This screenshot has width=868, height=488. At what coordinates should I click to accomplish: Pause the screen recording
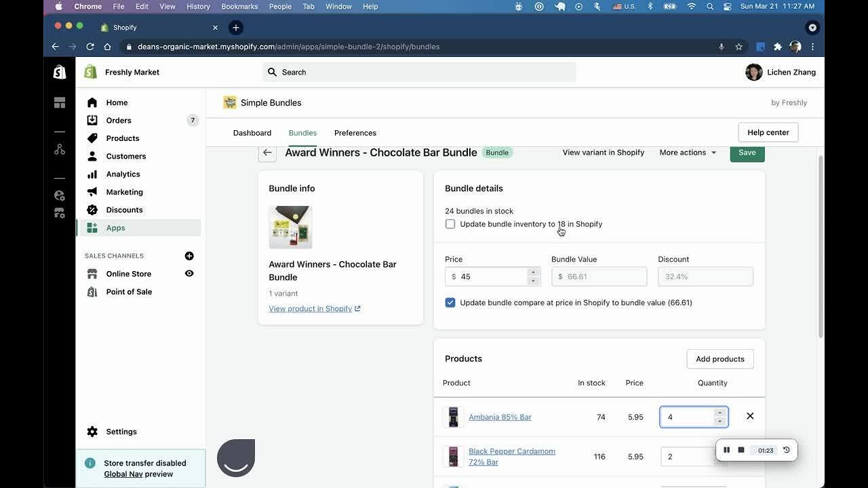(726, 450)
